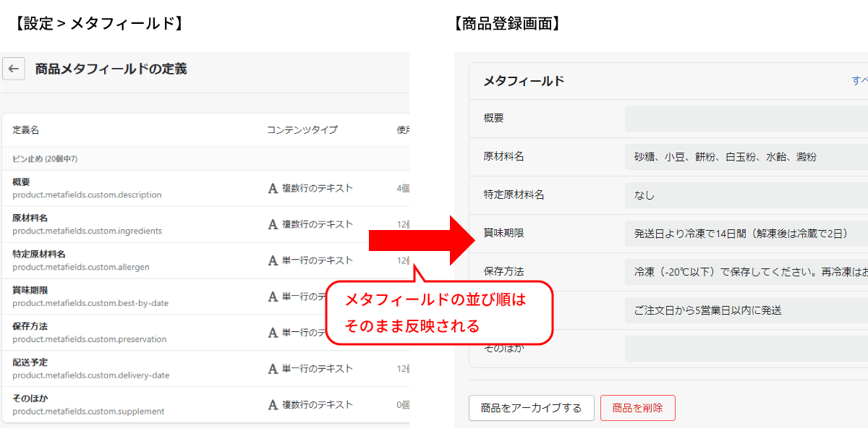Click the empty そのほか field in the product screen
The width and height of the screenshot is (868, 434).
click(x=746, y=349)
